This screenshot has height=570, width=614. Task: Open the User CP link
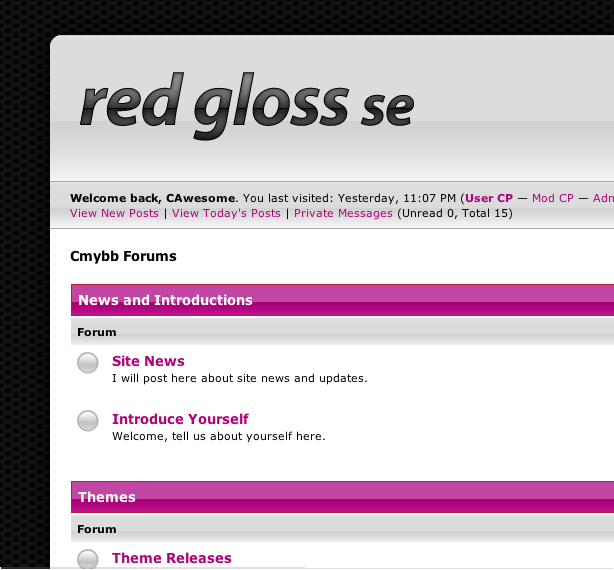489,198
